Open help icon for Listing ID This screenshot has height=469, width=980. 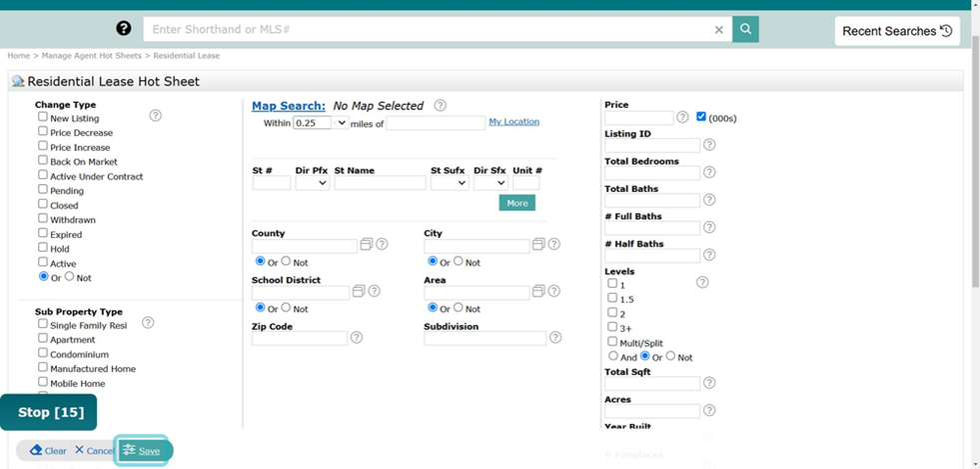[709, 144]
